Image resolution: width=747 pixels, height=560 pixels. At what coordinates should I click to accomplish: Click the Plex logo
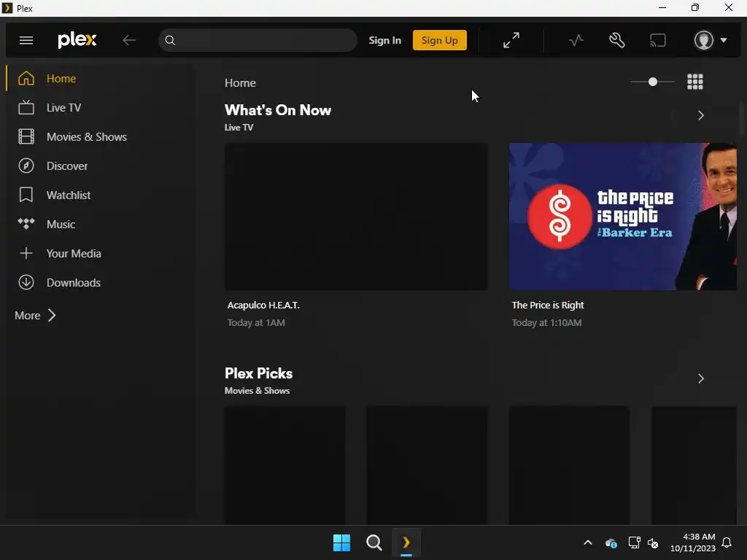coord(77,40)
